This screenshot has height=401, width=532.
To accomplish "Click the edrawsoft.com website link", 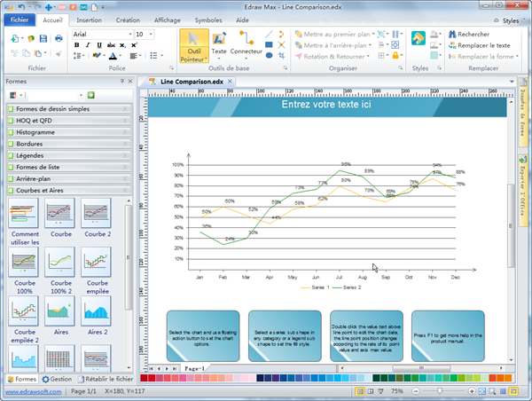I will click(31, 391).
